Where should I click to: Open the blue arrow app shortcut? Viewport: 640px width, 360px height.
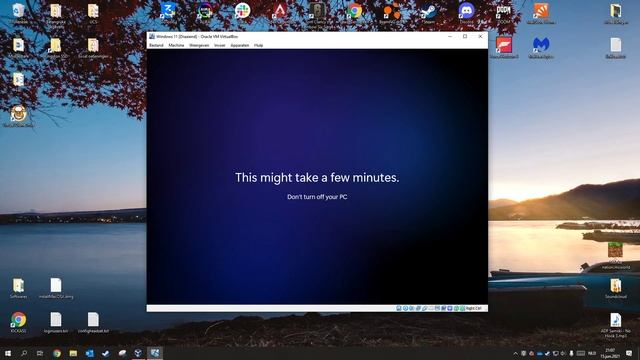click(x=168, y=11)
